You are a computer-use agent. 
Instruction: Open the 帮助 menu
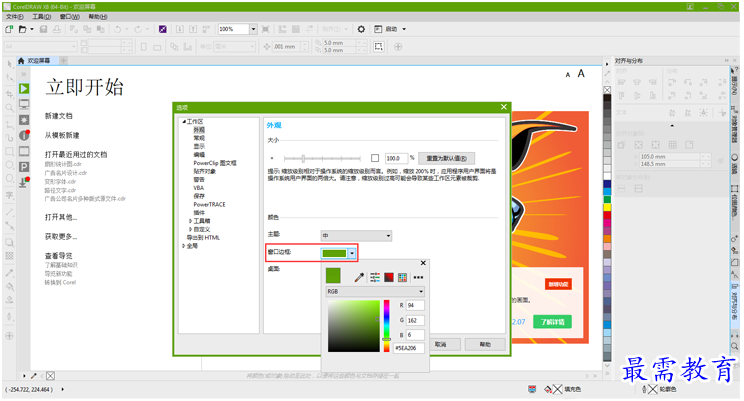(98, 17)
